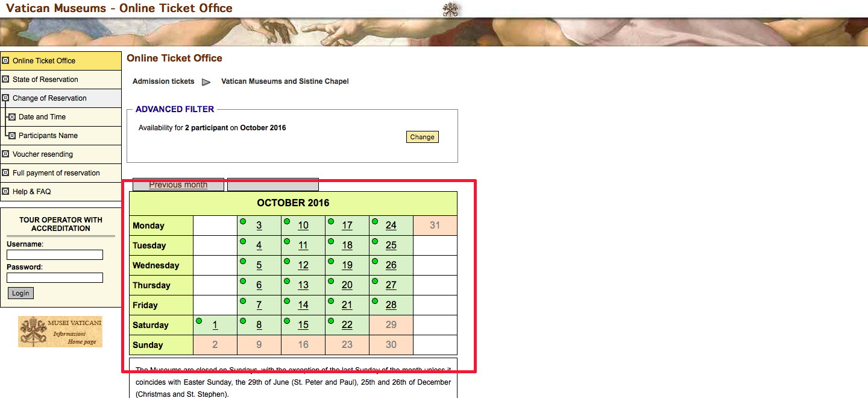Select October 14 in the calendar
This screenshot has width=868, height=398.
[x=303, y=305]
